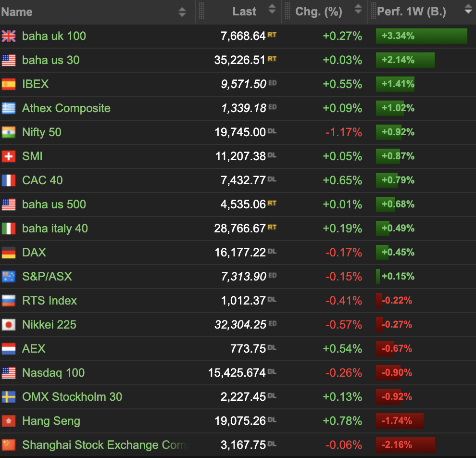Open the CAC 40 index link
Viewport: 476px width, 458px height.
click(42, 180)
